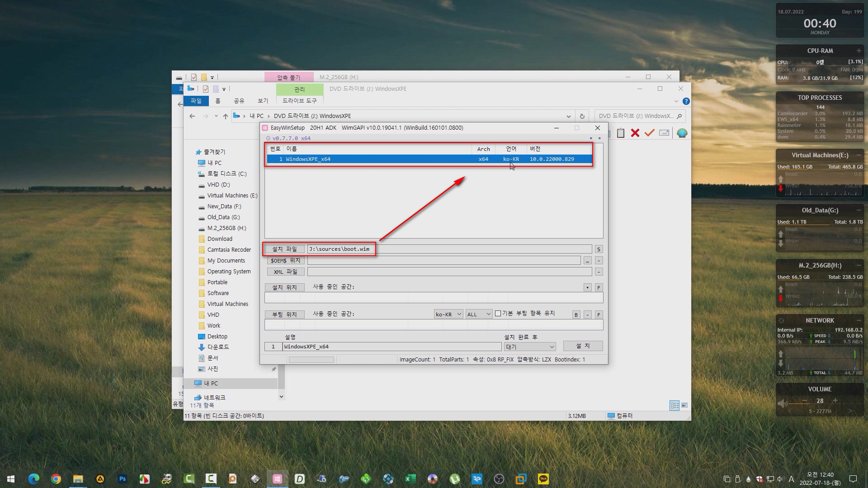Open Excel from the taskbar
The image size is (868, 488).
pyautogui.click(x=410, y=479)
